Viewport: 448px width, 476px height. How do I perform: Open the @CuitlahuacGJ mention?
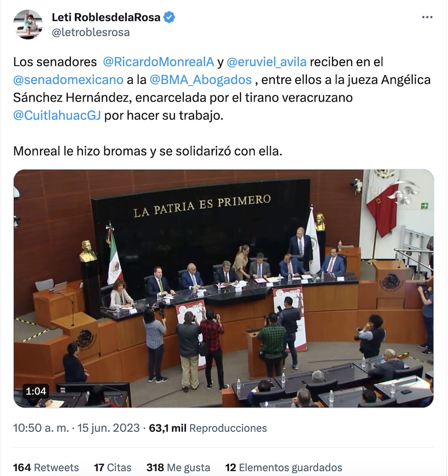57,116
